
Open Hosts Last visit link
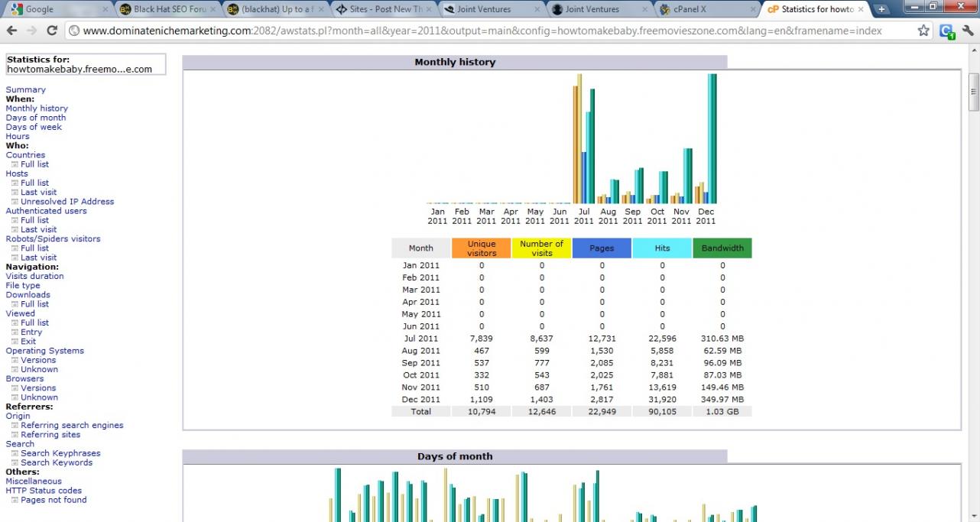38,193
